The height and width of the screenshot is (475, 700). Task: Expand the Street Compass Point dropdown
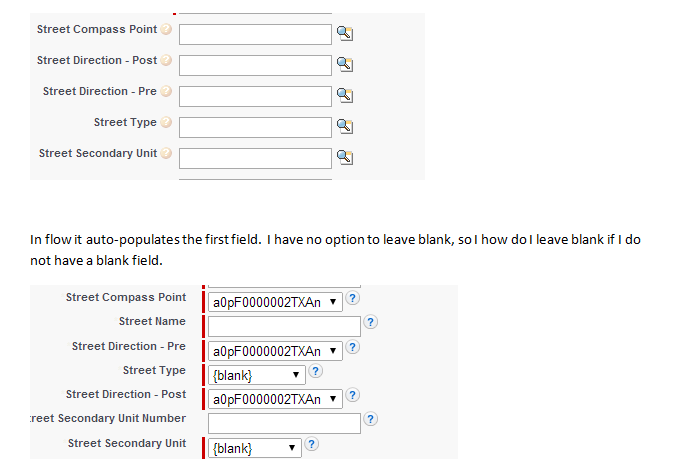(275, 302)
